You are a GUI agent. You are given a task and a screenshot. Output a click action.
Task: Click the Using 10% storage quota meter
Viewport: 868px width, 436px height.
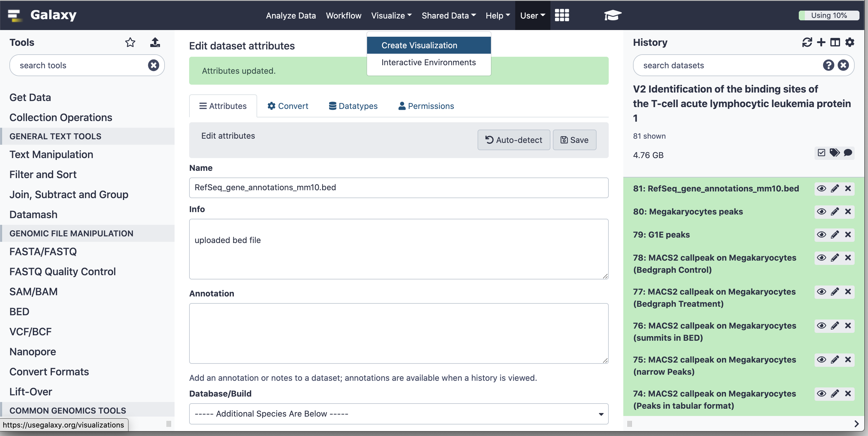pos(829,15)
